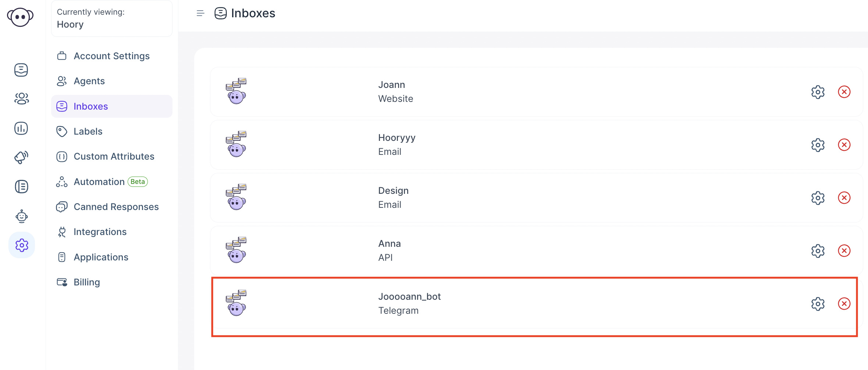Open settings for Design Email inbox
868x370 pixels.
(818, 198)
